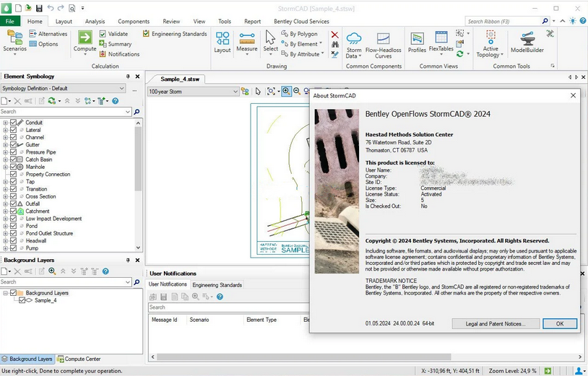Uncheck the Outfall checkbox
This screenshot has height=376, width=588.
point(14,204)
